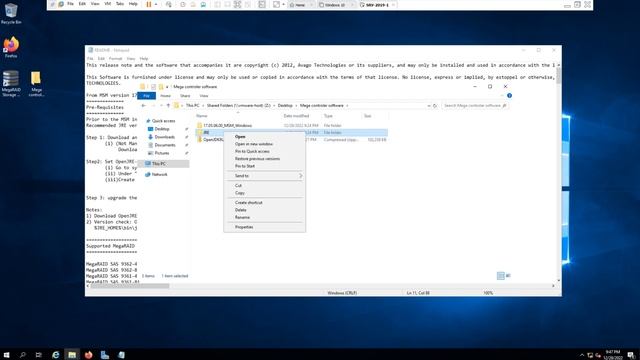Screen dimensions: 640x360
Task: Open the VMware View menu
Action: tap(95, 4)
